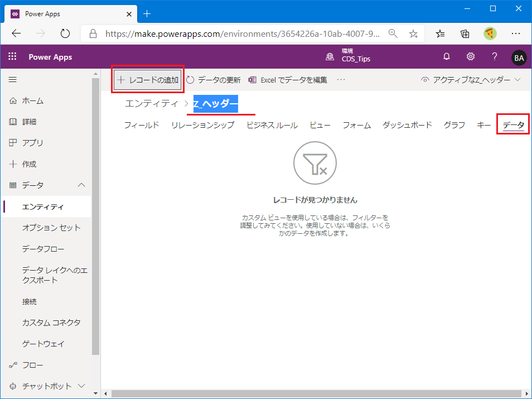Open the browser collections icon
The height and width of the screenshot is (399, 532).
[465, 33]
